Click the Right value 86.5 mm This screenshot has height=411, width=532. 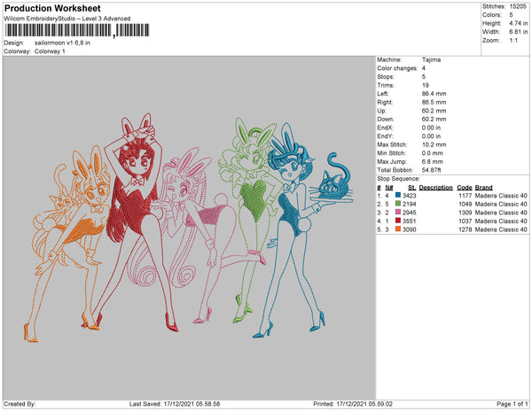click(434, 102)
